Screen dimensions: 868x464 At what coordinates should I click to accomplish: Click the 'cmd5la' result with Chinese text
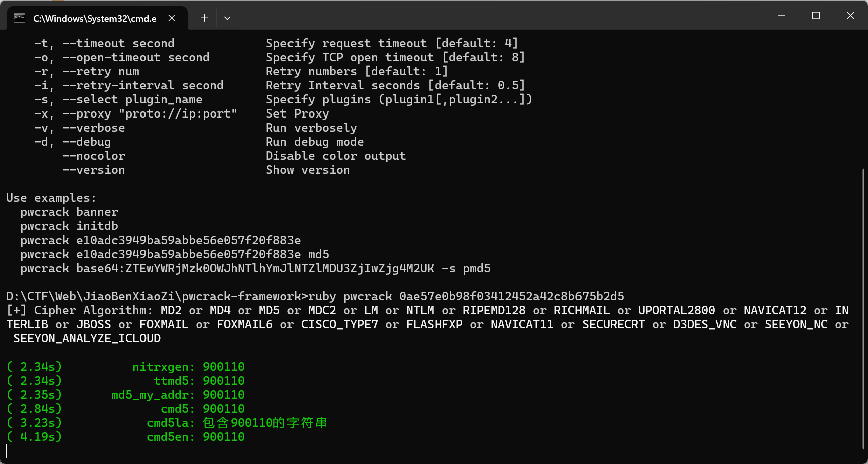237,423
